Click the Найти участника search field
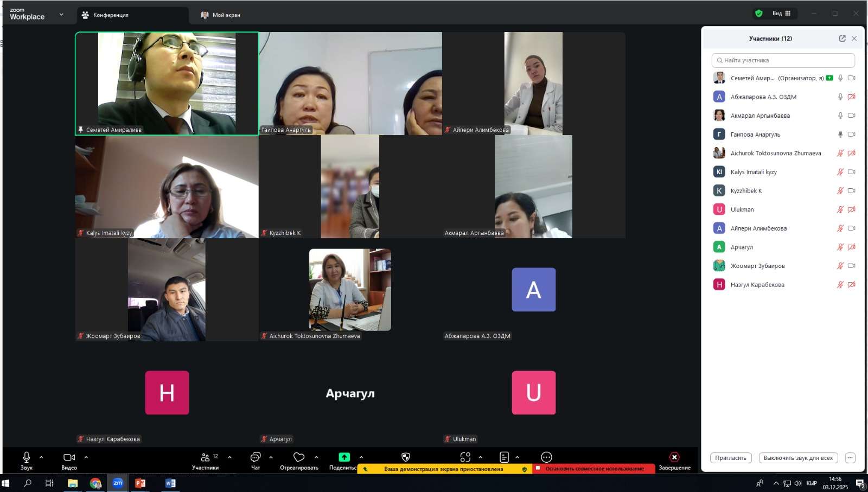868x492 pixels. point(783,60)
